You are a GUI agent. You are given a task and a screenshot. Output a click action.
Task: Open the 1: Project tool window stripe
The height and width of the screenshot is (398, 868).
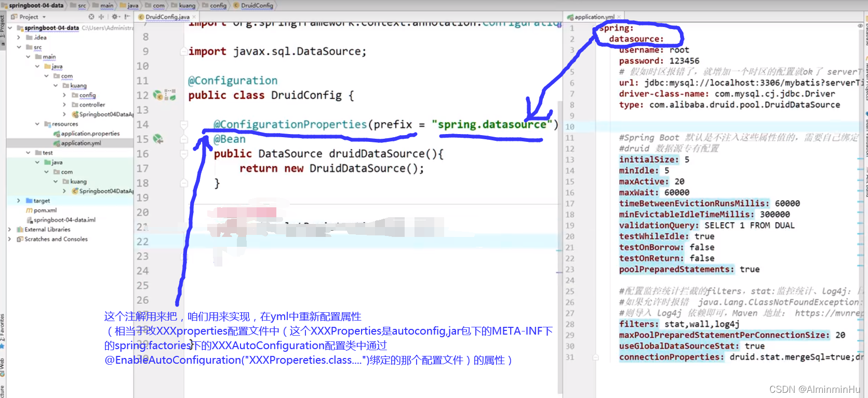coord(3,30)
